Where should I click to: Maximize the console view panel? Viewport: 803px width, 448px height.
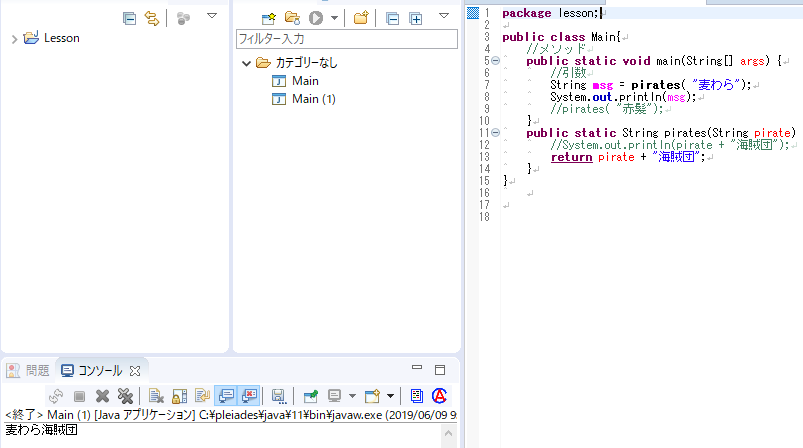coord(440,370)
